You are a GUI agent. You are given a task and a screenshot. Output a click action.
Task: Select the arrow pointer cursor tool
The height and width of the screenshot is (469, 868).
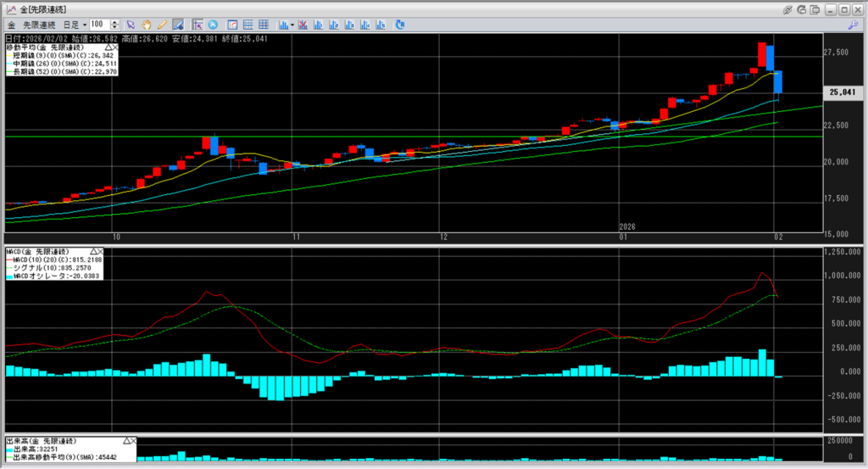click(130, 25)
